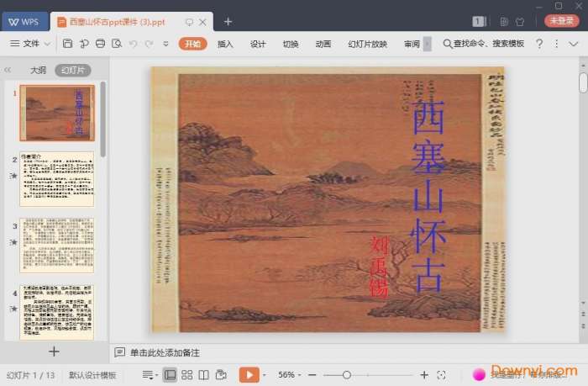The width and height of the screenshot is (588, 386).
Task: Open the 动画 ribbon tab
Action: (323, 44)
